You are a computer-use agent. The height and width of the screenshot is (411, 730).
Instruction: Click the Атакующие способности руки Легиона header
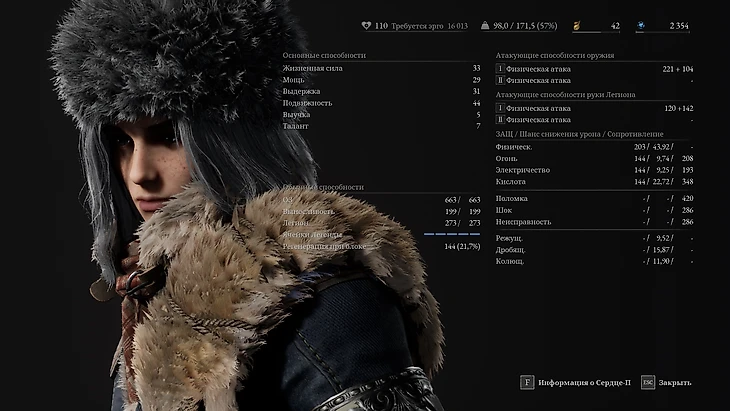(x=565, y=94)
